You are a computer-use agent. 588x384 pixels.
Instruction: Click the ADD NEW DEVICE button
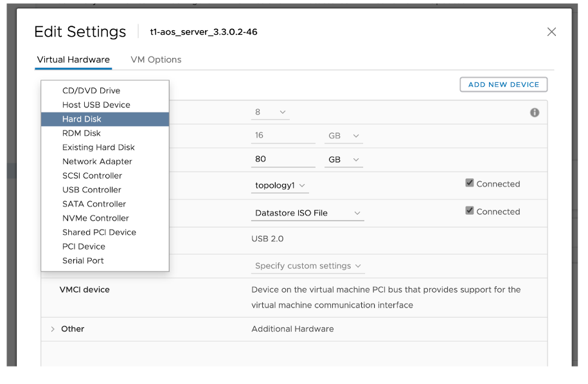tap(503, 84)
